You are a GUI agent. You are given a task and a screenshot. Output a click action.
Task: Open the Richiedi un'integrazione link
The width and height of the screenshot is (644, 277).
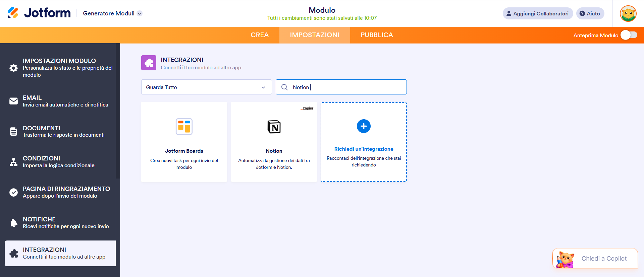point(364,149)
